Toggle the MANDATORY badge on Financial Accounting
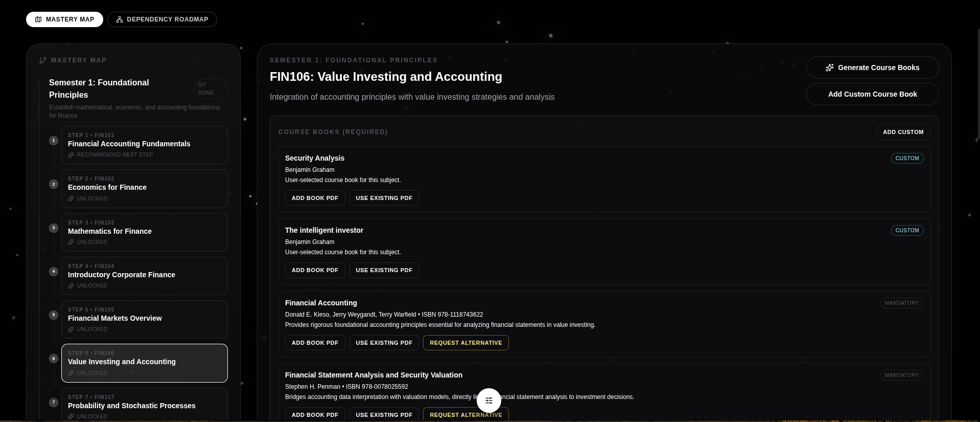Screen dimensions: 980x422 pos(901,303)
